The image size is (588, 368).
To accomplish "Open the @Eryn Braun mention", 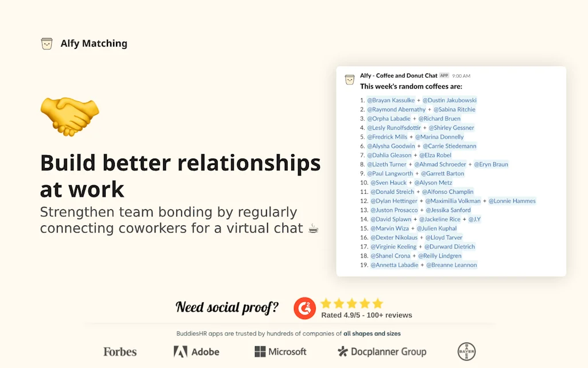I will tap(491, 164).
